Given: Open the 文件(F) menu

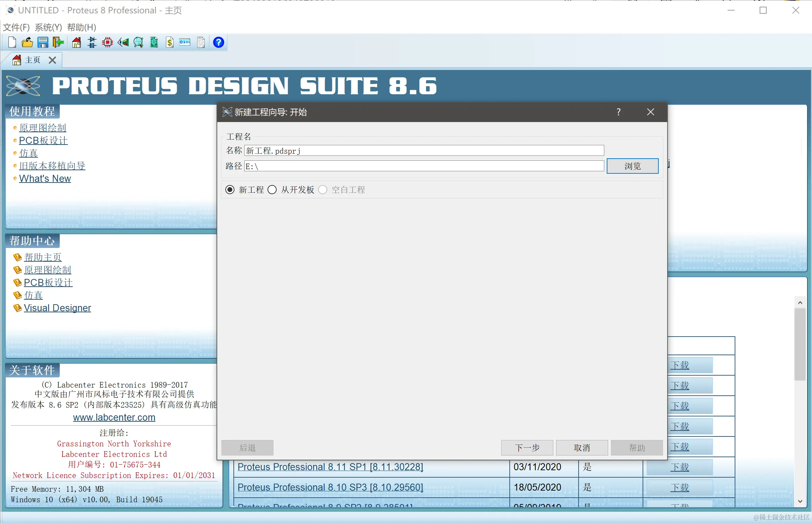Looking at the screenshot, I should 16,27.
